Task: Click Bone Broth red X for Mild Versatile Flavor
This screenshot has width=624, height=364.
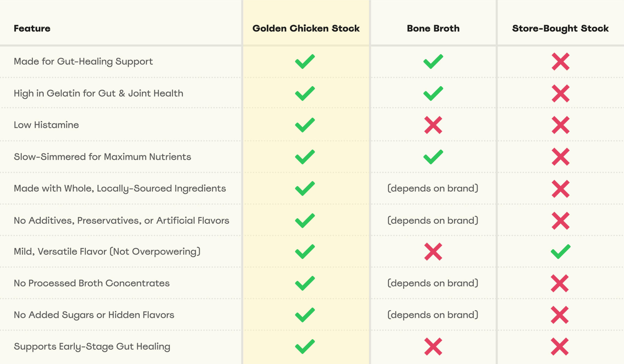Action: tap(433, 252)
